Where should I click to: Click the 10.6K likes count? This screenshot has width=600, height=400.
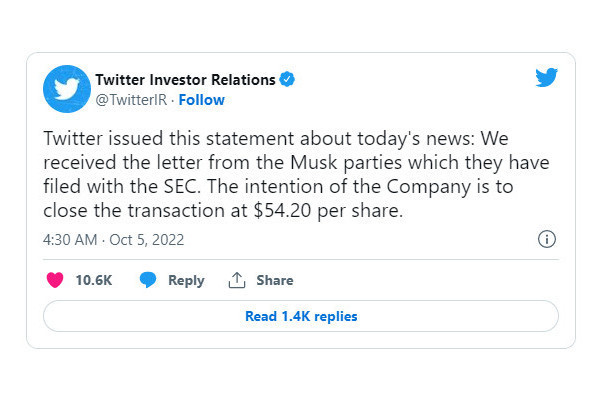pyautogui.click(x=94, y=280)
